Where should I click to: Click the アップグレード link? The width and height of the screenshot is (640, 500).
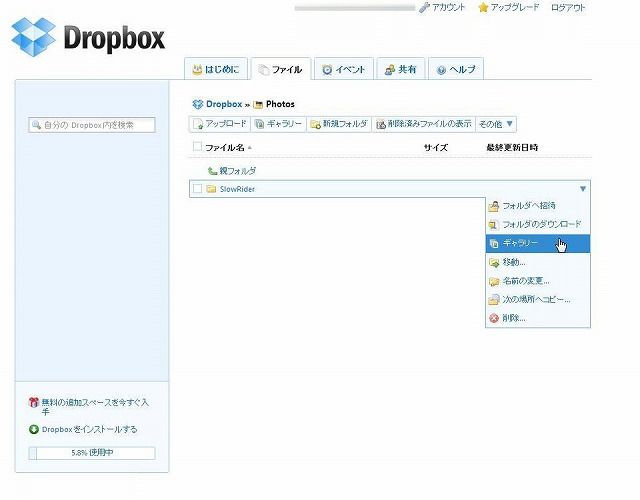[x=515, y=7]
